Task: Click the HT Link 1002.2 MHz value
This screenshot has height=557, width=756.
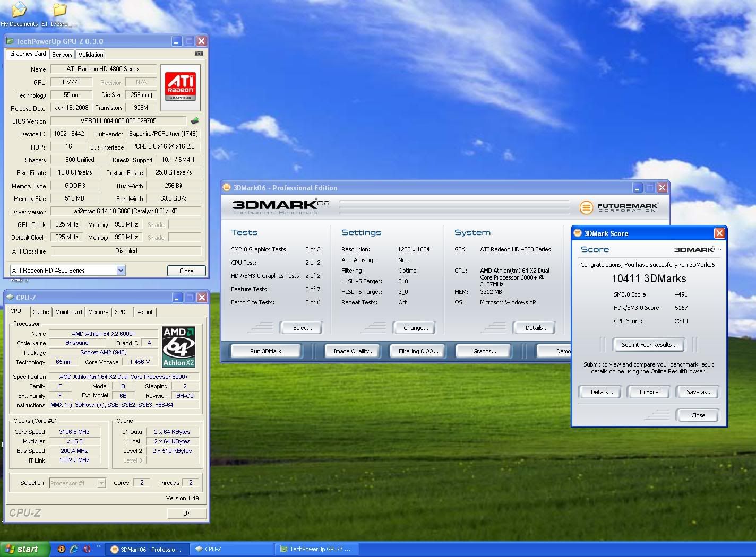Action: pyautogui.click(x=74, y=460)
